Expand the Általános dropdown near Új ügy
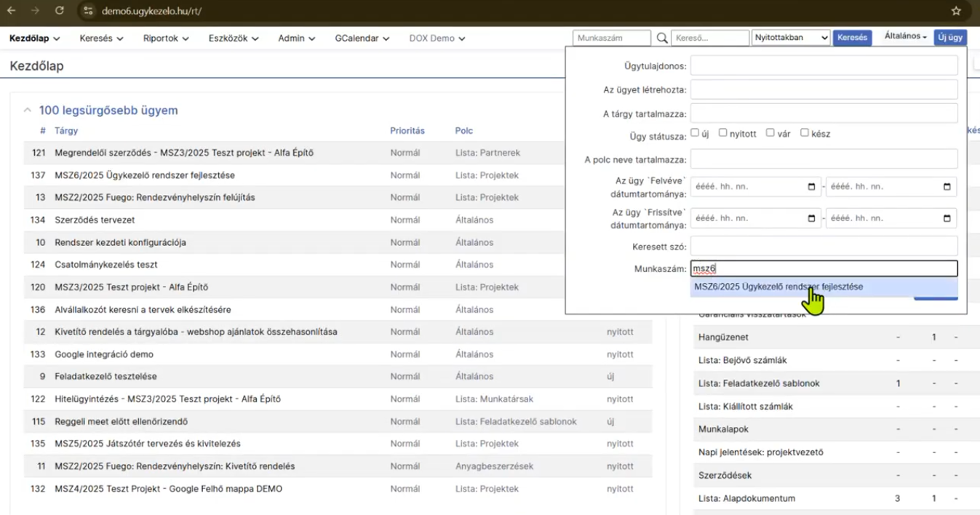The image size is (980, 515). click(905, 37)
